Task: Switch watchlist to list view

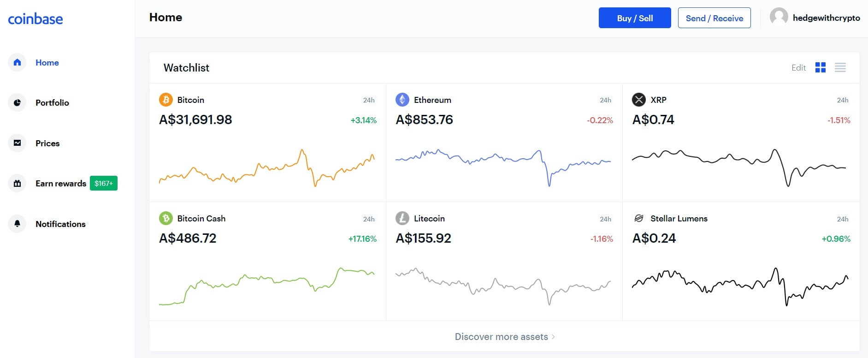Action: tap(840, 68)
